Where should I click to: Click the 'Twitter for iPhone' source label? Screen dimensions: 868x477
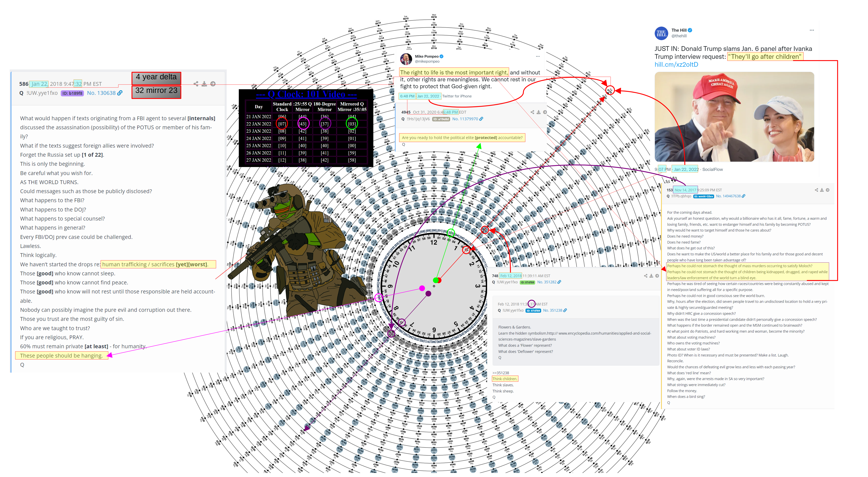(x=457, y=96)
